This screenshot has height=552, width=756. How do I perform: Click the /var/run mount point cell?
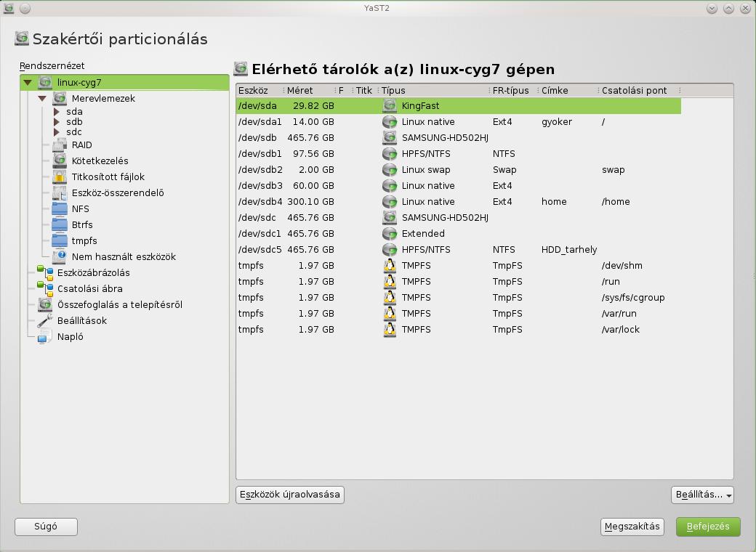619,314
